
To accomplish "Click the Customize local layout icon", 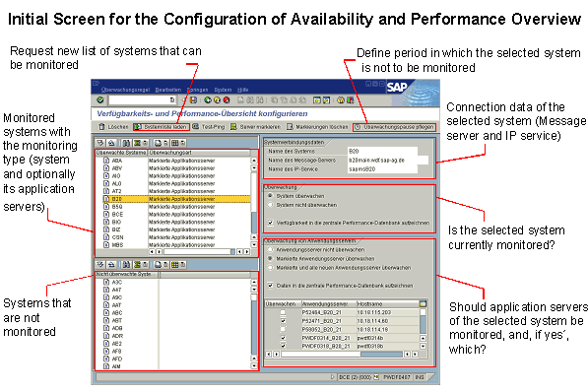I will point(351,100).
